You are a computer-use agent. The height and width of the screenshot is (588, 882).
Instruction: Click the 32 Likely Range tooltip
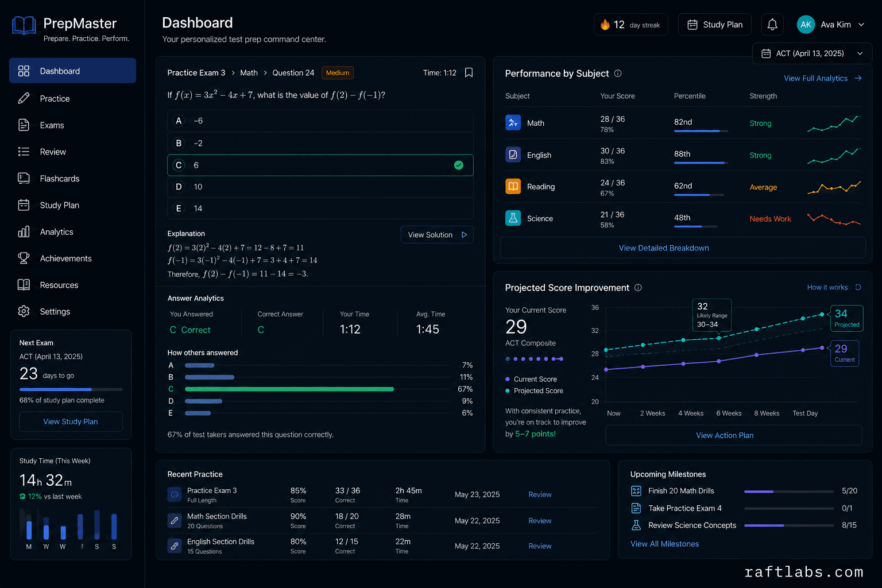pos(712,315)
